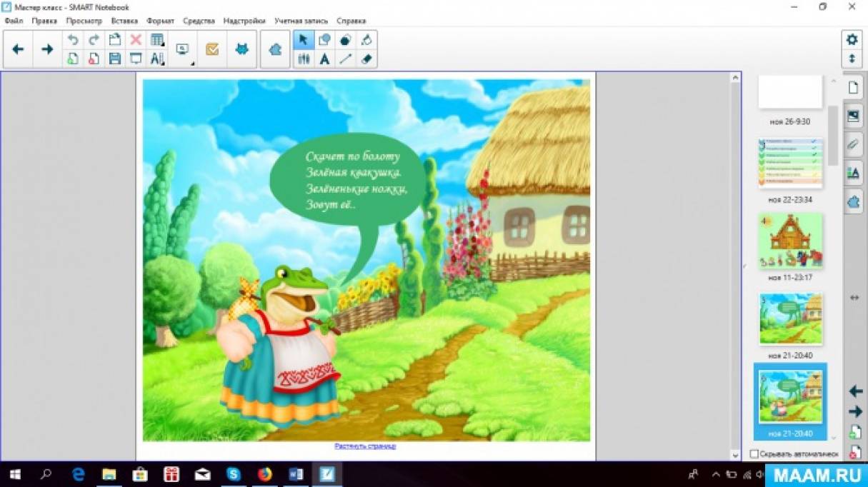
Task: Open the cat-face activity builder icon
Action: [242, 49]
